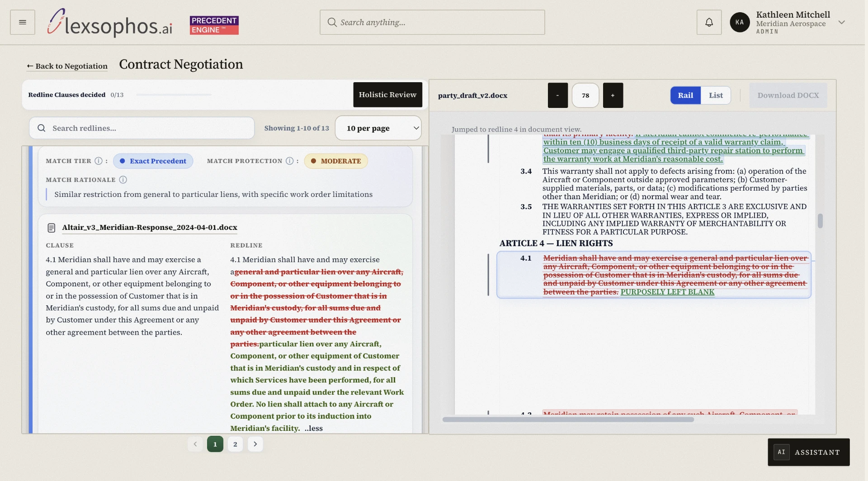Click the Precedent Engine badge
The width and height of the screenshot is (868, 481).
[x=214, y=25]
